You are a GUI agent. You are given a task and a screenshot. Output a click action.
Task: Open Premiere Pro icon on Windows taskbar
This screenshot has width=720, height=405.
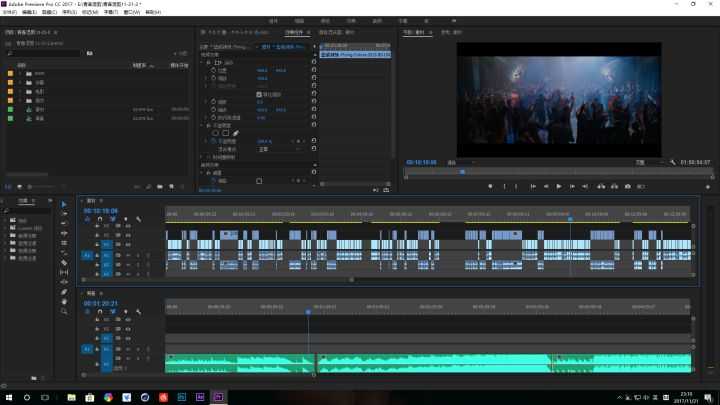pyautogui.click(x=219, y=397)
